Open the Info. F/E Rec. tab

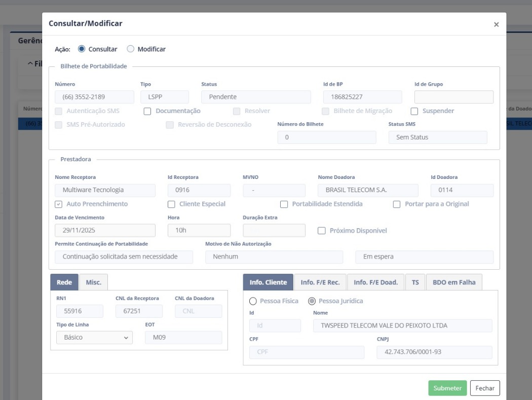tap(320, 282)
